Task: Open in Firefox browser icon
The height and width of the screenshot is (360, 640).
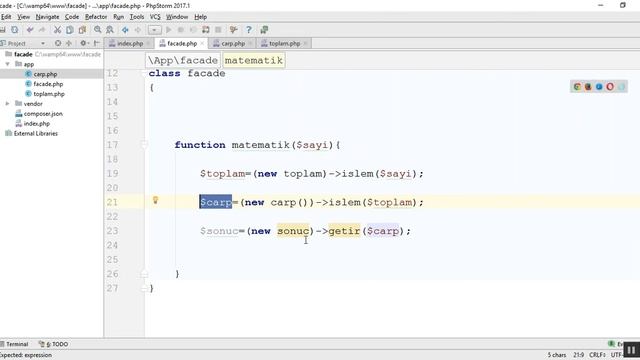Action: coord(588,87)
